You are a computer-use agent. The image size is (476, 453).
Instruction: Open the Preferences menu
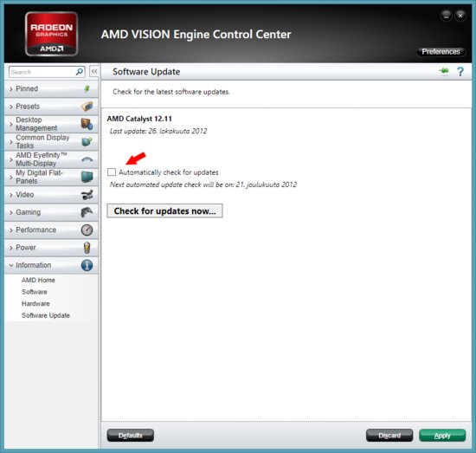point(441,52)
